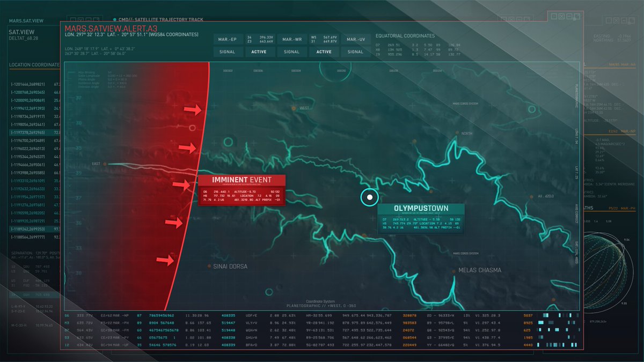Select coordinate row (-1199412,2691393)
644x362 pixels.
click(28, 108)
